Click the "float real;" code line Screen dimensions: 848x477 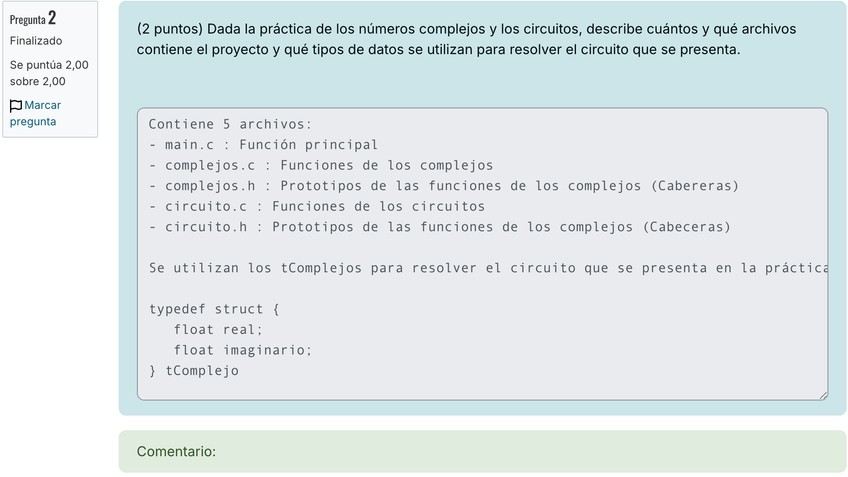218,329
